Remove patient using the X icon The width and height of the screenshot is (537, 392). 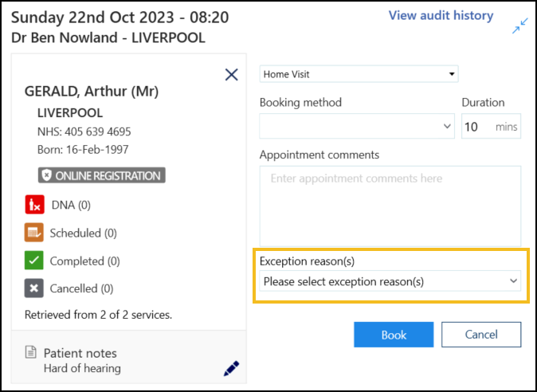231,75
